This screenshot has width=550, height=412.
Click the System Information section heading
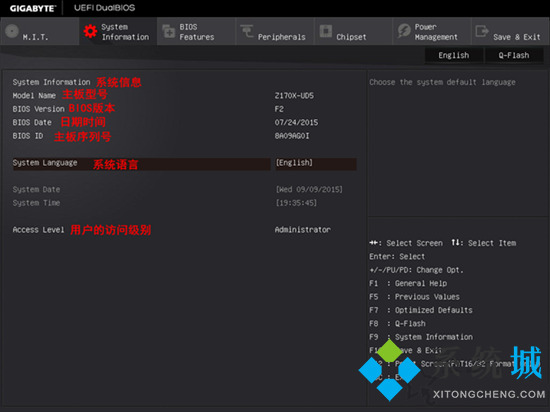(51, 82)
